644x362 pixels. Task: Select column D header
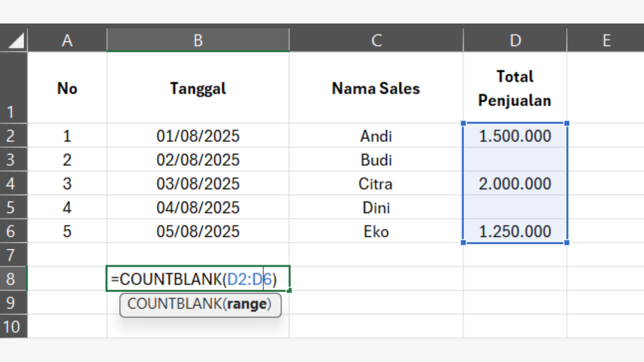(515, 40)
